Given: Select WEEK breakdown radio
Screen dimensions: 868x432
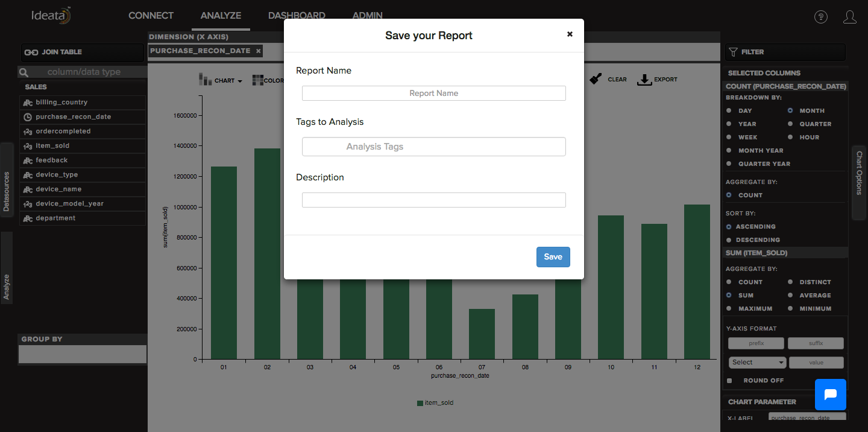Looking at the screenshot, I should [x=729, y=138].
